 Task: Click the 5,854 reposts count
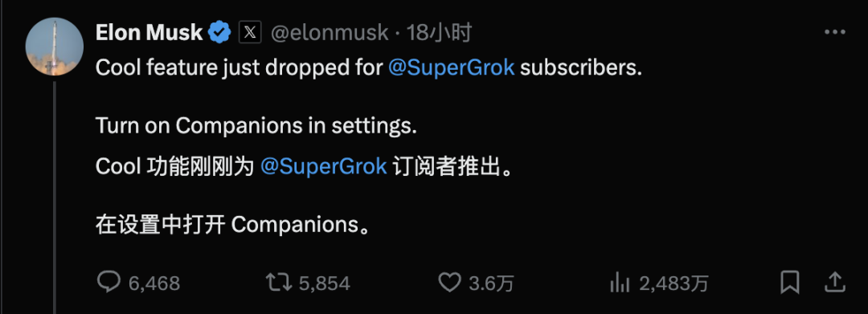[x=325, y=283]
